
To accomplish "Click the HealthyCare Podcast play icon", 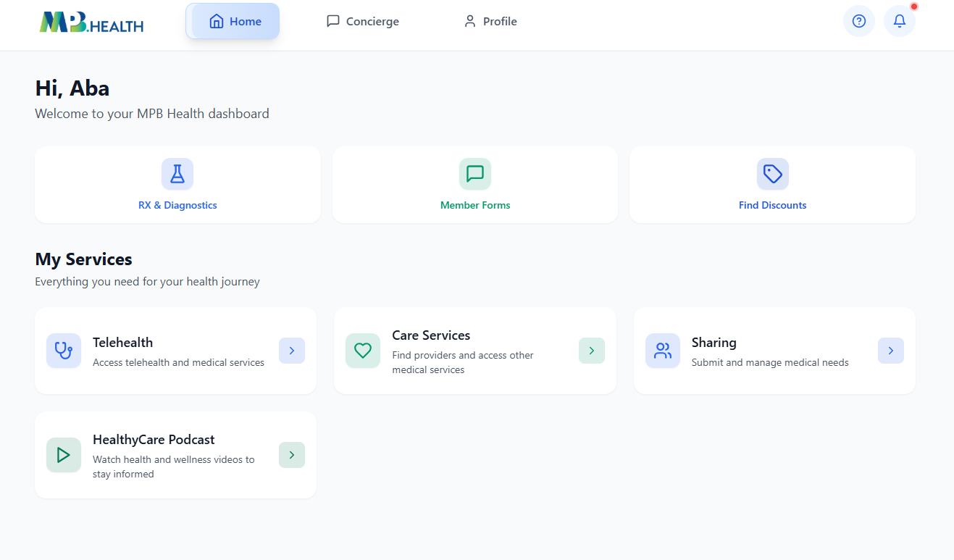I will click(64, 455).
